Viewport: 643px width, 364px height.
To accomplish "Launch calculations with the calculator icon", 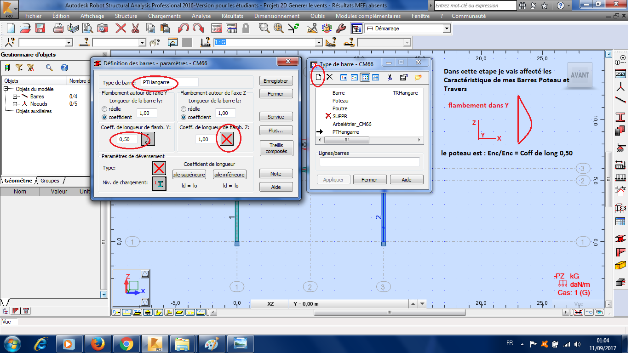I will tap(217, 28).
